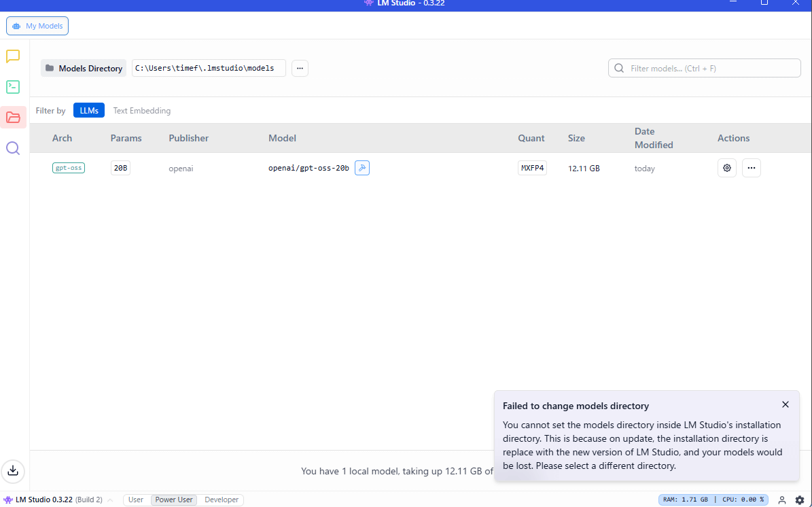Click the 12.11 GB size cell
812x507 pixels.
point(584,169)
